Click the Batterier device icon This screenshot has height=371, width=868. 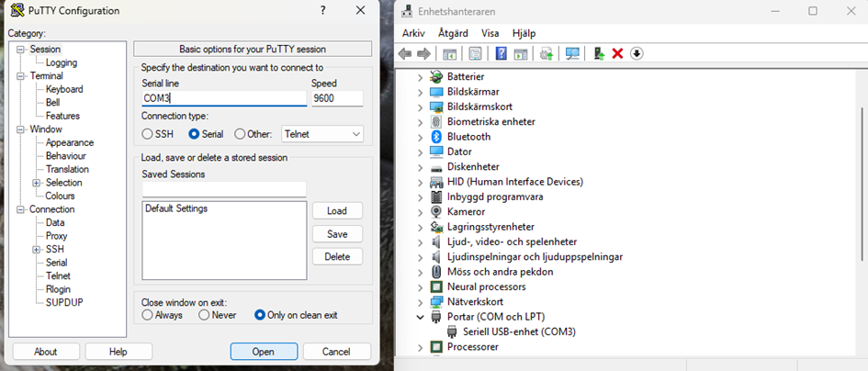437,76
